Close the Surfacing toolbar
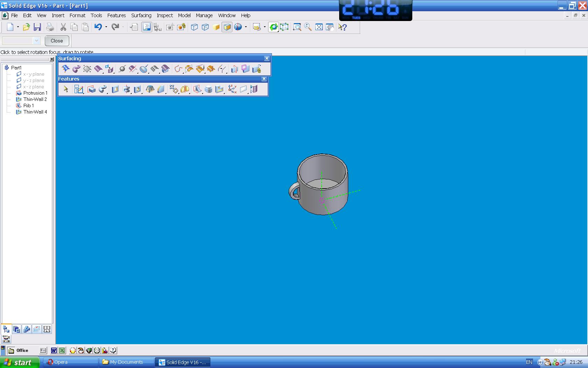The image size is (588, 368). [267, 59]
